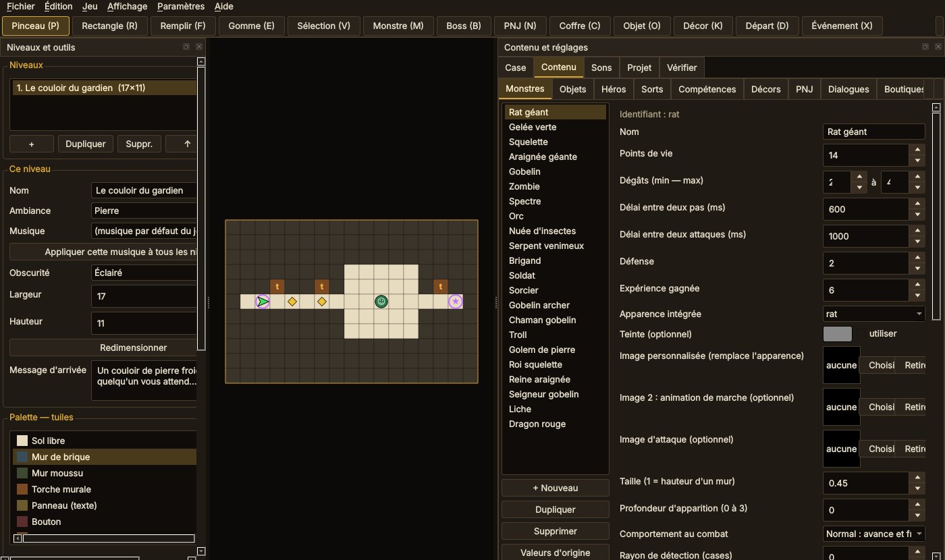Open the Apparence intégrée dropdown

click(874, 314)
